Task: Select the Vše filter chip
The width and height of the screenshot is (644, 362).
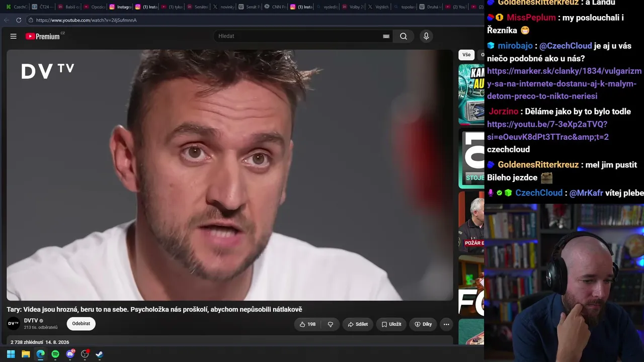Action: point(466,55)
